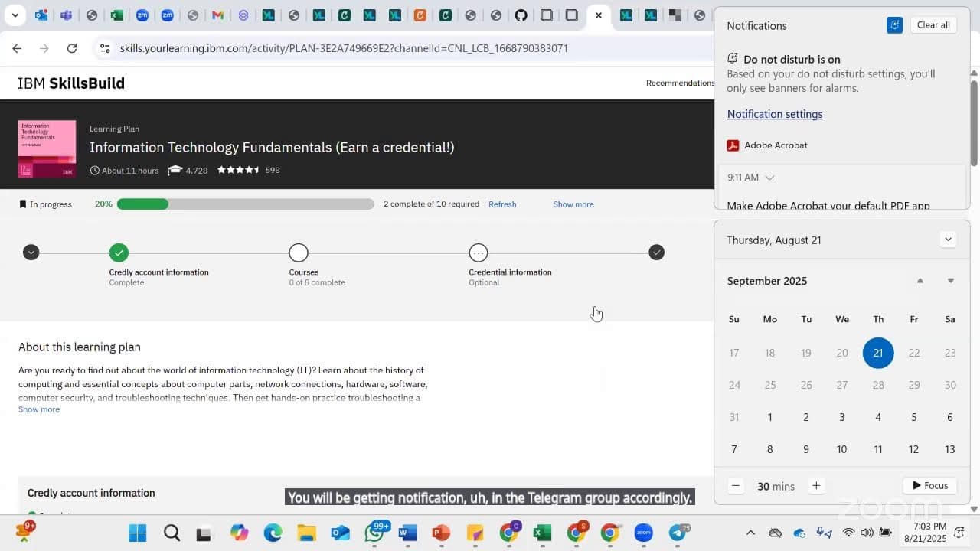
Task: Open the Outlook browser tab
Action: tap(41, 15)
